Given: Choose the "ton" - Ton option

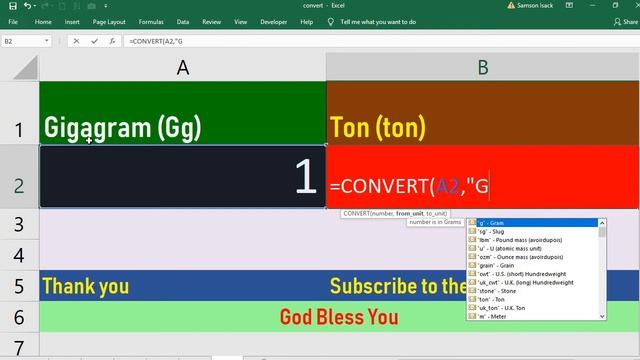Looking at the screenshot, I should point(533,300).
